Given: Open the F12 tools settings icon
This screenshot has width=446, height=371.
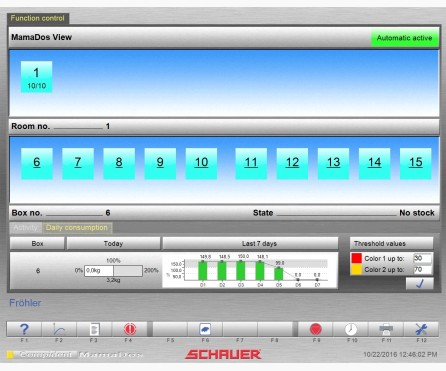Looking at the screenshot, I should 421,329.
